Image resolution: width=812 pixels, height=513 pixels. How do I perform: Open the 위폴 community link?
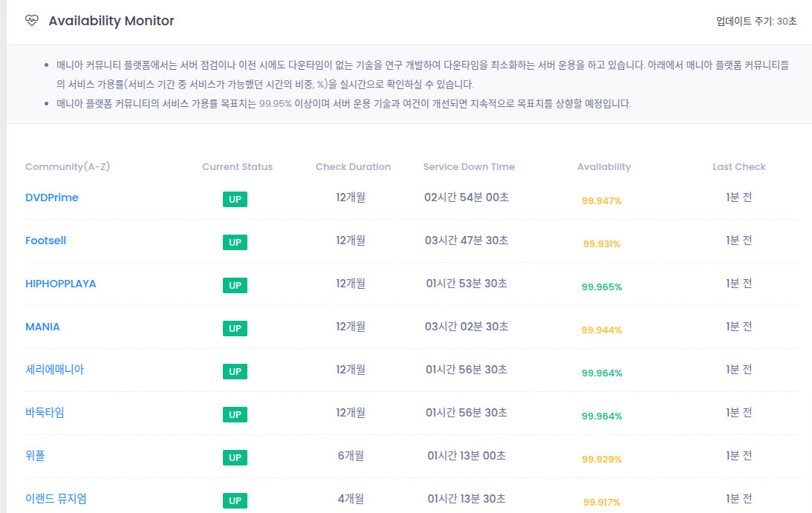tap(35, 456)
